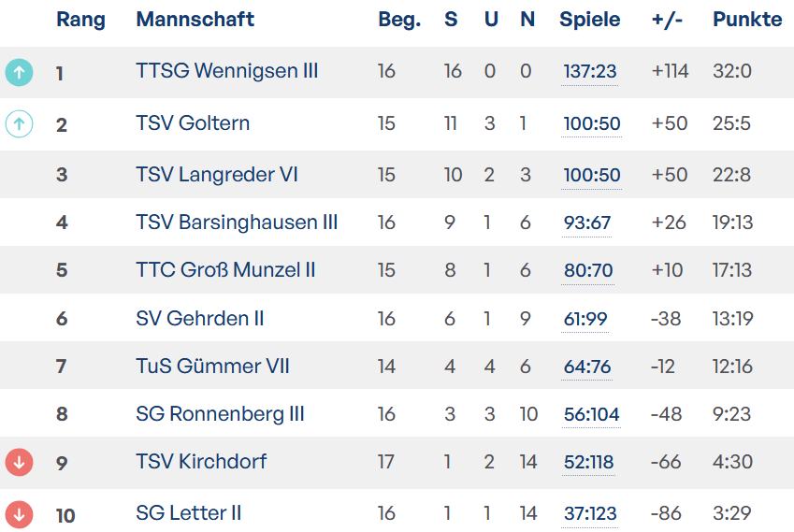The width and height of the screenshot is (794, 532).
Task: Open the TuS Gümmer VII team page
Action: [212, 367]
